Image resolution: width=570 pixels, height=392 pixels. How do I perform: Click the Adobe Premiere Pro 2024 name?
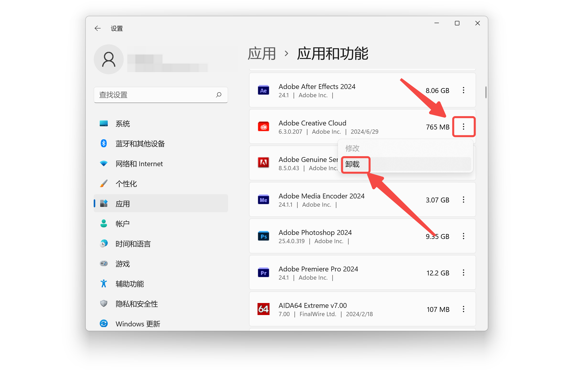(x=318, y=269)
